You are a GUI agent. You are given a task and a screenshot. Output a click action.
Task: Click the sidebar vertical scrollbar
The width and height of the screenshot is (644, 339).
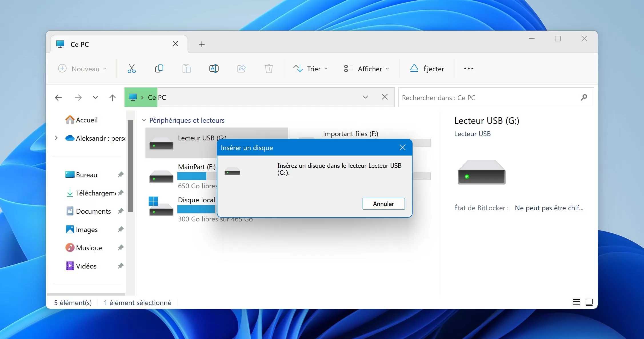[131, 166]
